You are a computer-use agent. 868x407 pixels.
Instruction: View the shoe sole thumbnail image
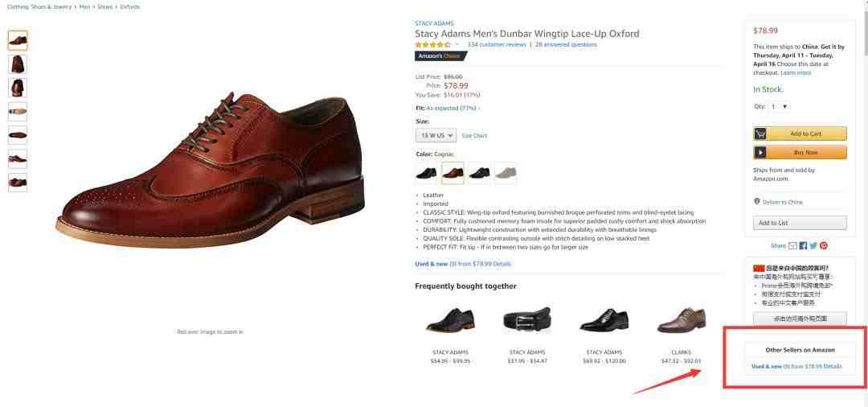coord(17,111)
